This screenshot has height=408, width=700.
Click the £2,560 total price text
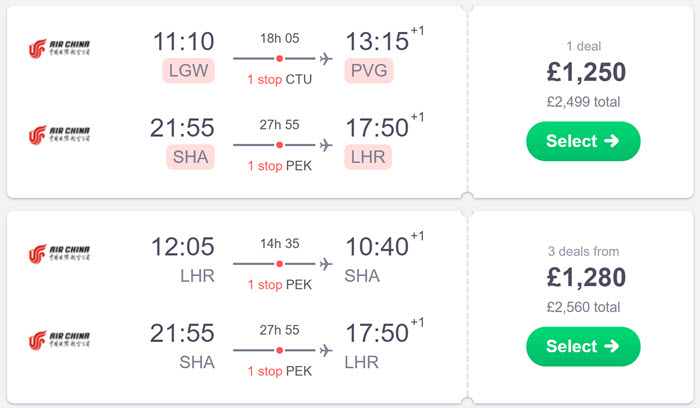pos(583,307)
